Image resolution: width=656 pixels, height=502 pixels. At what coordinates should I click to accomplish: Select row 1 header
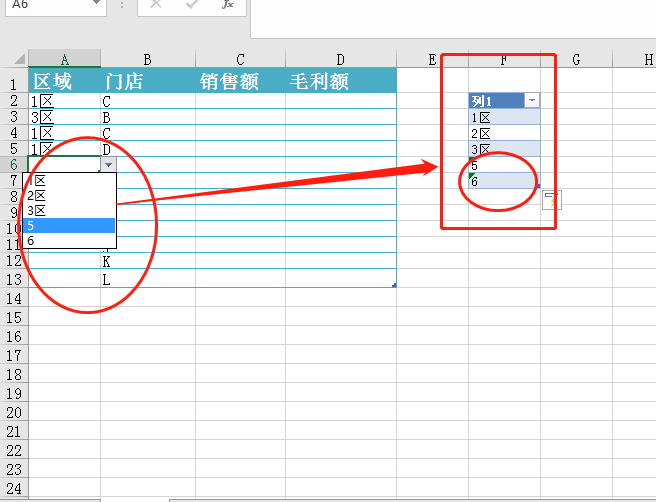coord(14,80)
